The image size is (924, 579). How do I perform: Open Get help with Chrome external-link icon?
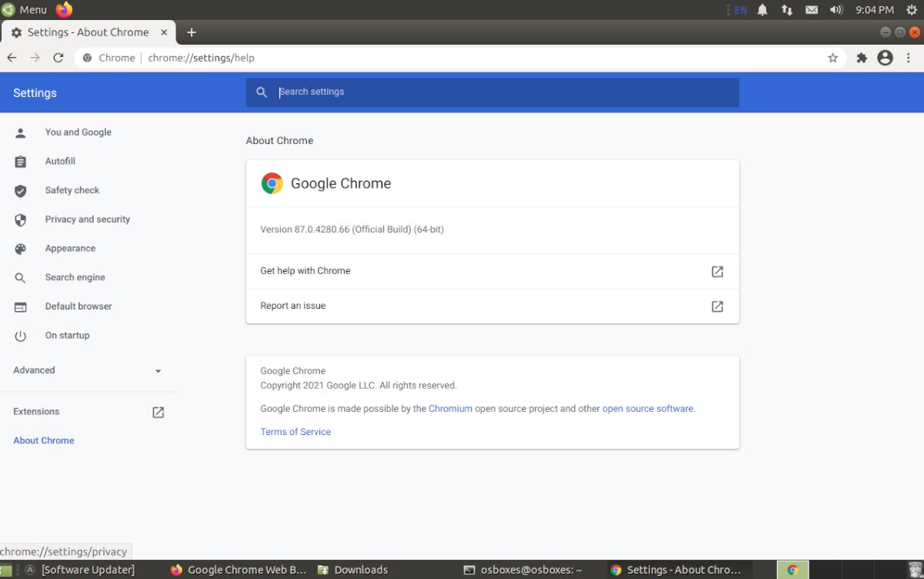(x=716, y=271)
